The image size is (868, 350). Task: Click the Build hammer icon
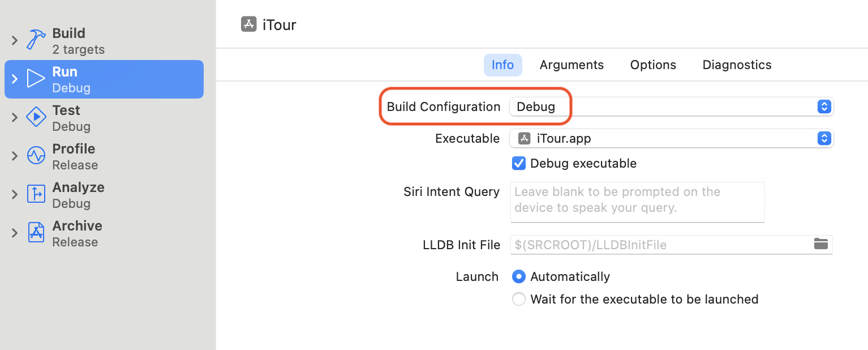(x=36, y=41)
